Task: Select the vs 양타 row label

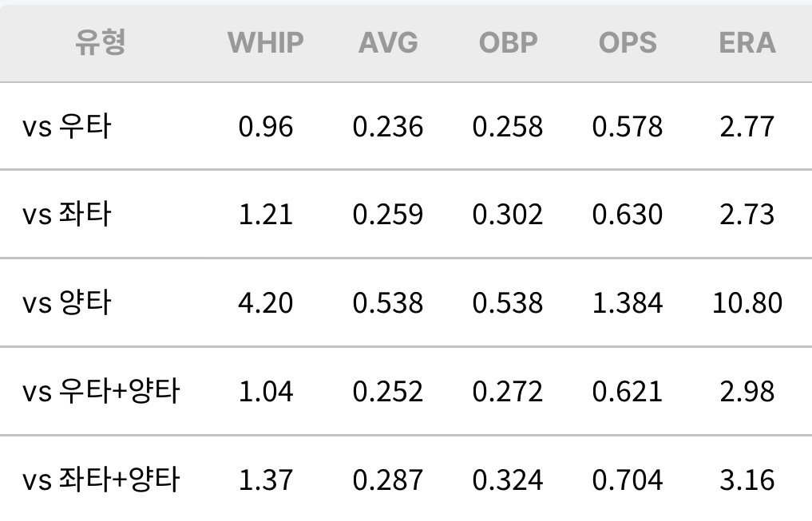Action: click(67, 302)
